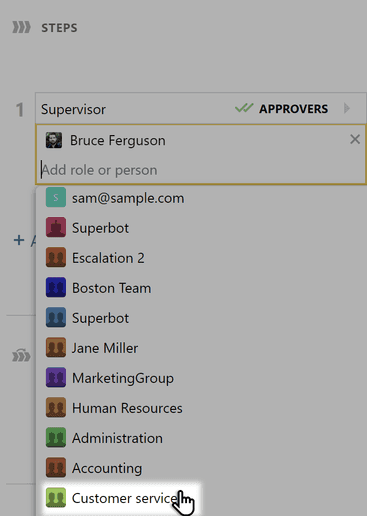Remove Bruce Ferguson with the X
Screen dimensions: 367x516
355,139
